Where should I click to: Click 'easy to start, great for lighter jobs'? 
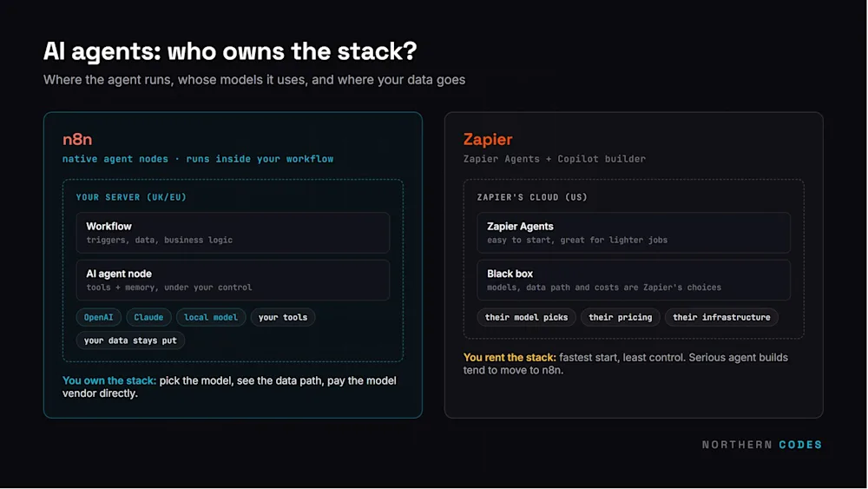[577, 240]
